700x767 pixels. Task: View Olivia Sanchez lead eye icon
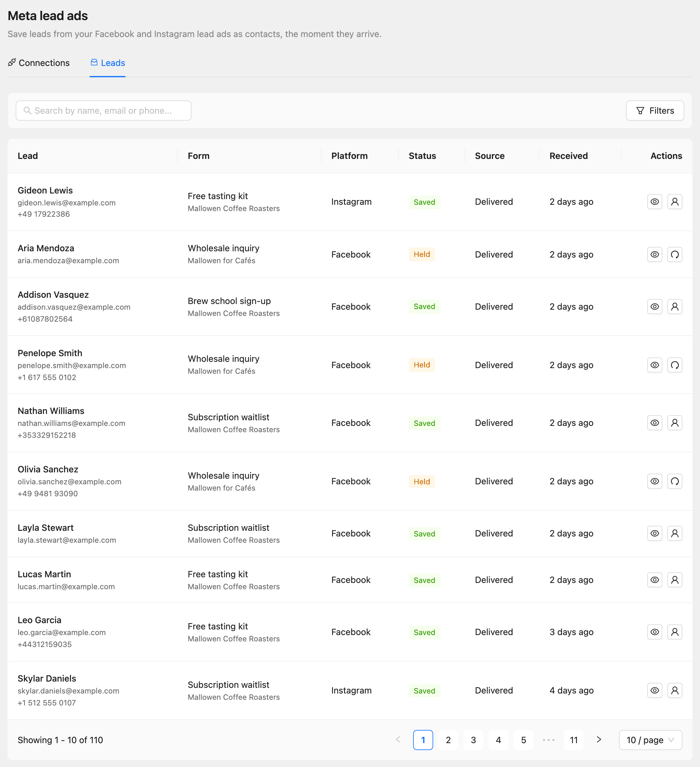pyautogui.click(x=654, y=481)
